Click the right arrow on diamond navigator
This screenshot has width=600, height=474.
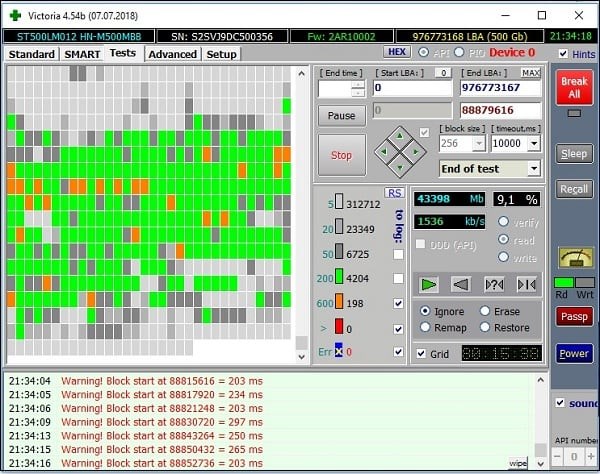pos(416,152)
